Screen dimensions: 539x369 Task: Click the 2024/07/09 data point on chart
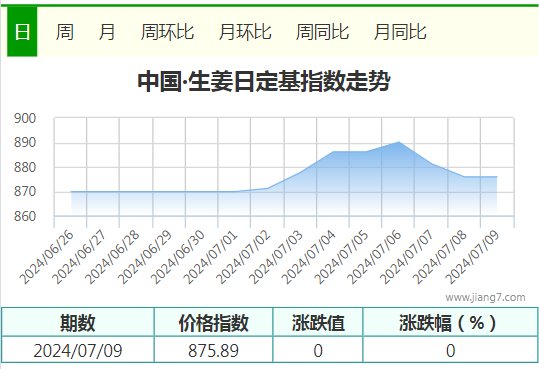pos(497,177)
